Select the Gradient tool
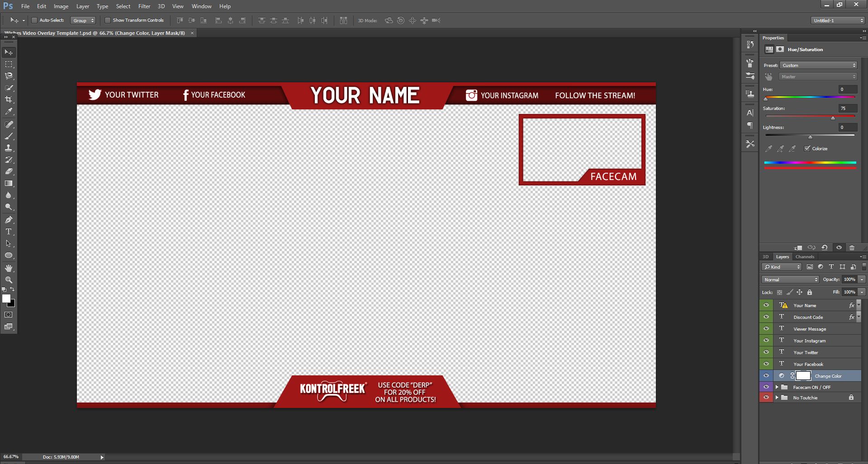This screenshot has width=868, height=464. (x=9, y=184)
